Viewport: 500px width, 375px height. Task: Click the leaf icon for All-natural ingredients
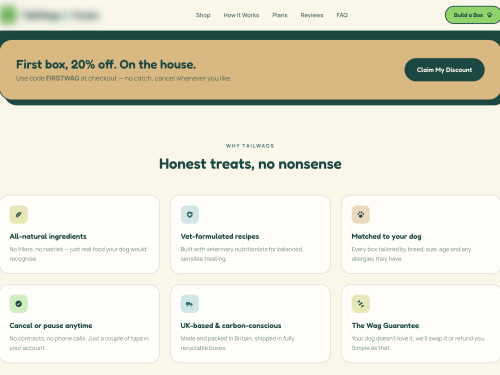pos(19,215)
